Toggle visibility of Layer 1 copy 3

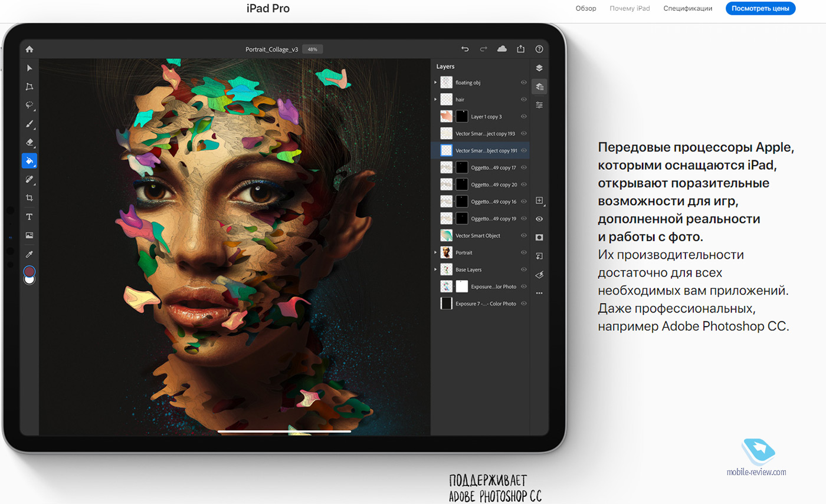point(523,117)
